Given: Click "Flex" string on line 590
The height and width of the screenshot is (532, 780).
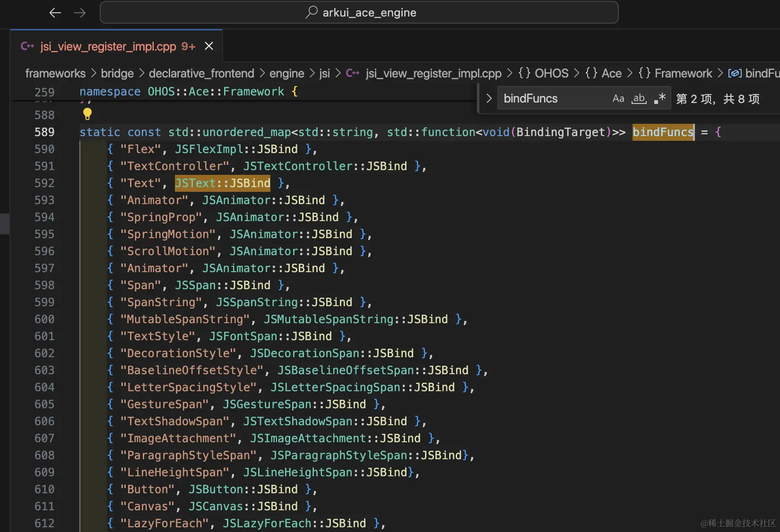Looking at the screenshot, I should 141,149.
